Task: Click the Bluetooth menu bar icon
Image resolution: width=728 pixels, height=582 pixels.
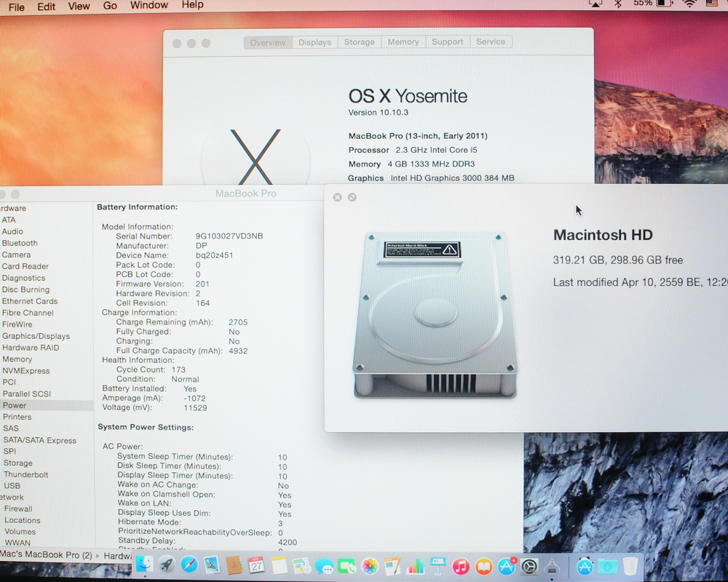Action: click(617, 4)
